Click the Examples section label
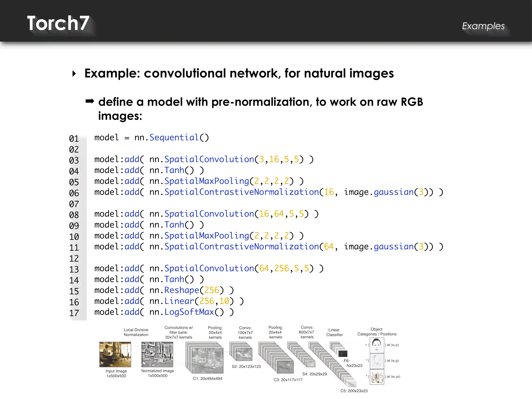Viewport: 532px width, 399px height. click(483, 26)
